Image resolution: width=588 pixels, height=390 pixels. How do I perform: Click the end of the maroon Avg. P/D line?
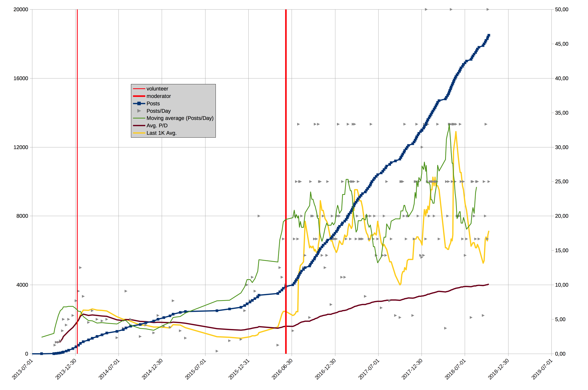[488, 284]
